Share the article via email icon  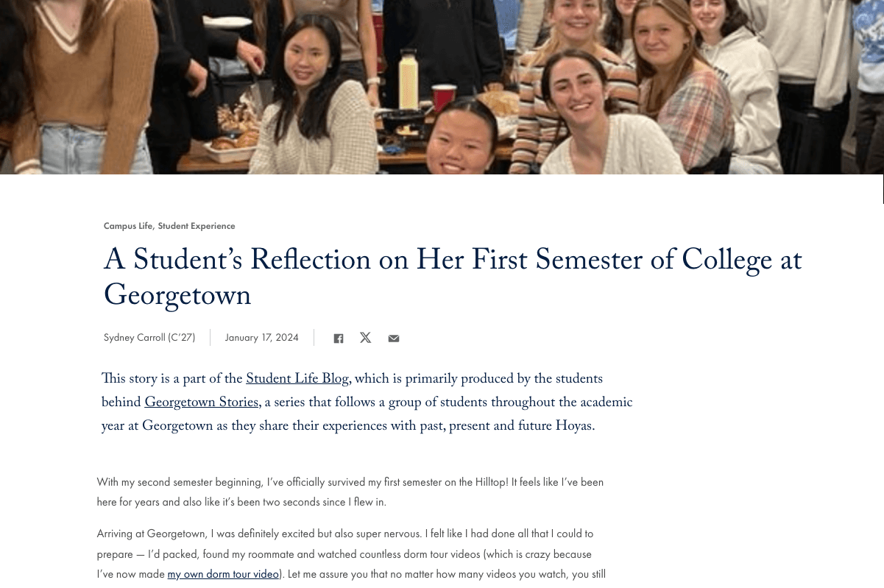(394, 339)
